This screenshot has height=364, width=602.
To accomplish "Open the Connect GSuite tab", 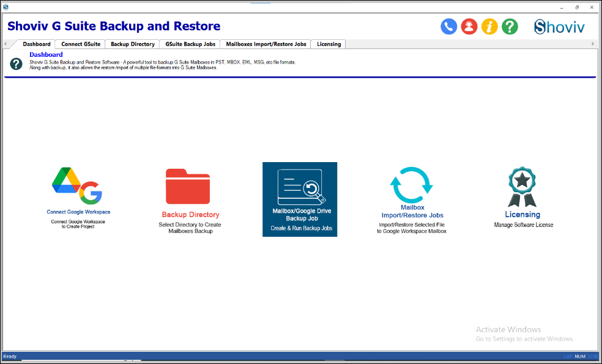I will 81,44.
